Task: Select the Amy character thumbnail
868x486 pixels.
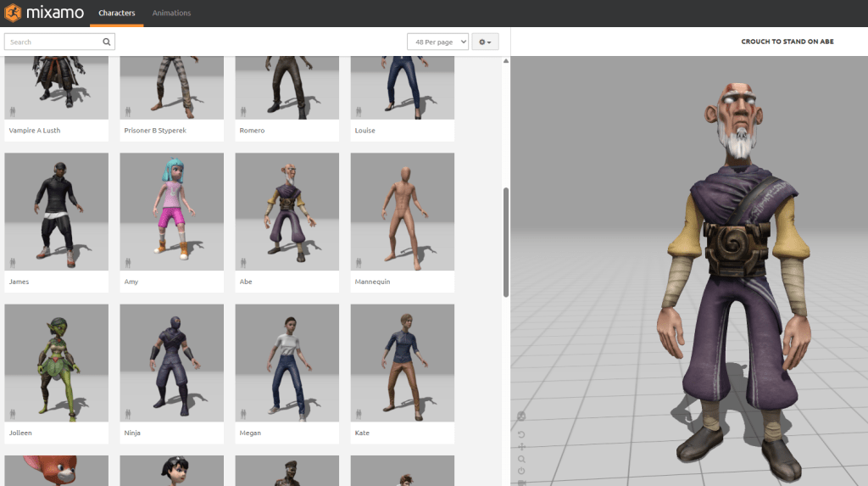Action: pos(171,211)
